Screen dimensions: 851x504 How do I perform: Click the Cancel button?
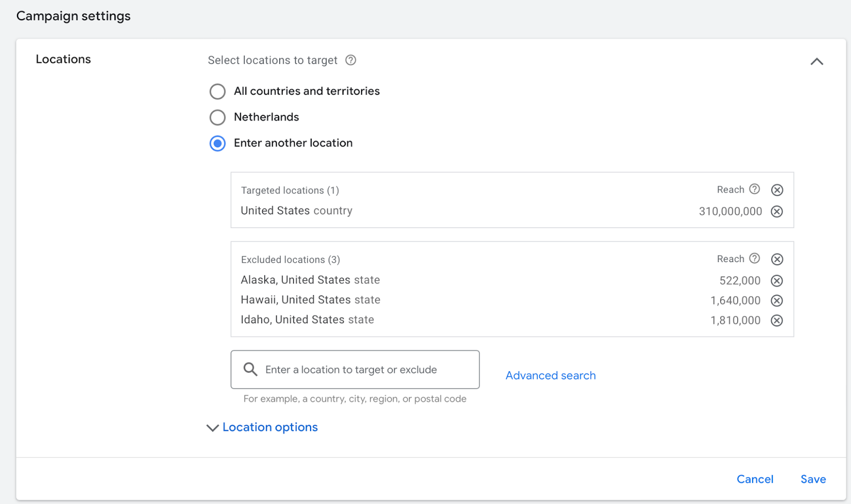pyautogui.click(x=755, y=479)
